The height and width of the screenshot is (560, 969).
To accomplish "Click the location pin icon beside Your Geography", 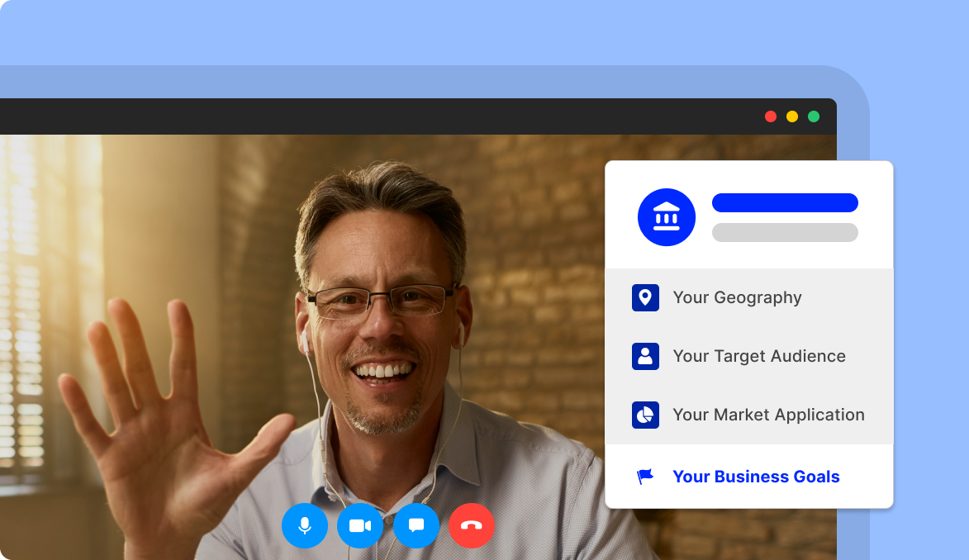I will [645, 297].
